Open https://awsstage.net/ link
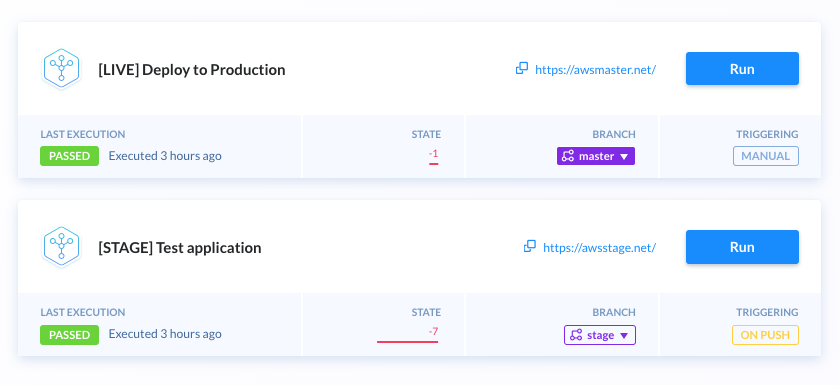Screen dimensions: 840x385 pos(599,247)
